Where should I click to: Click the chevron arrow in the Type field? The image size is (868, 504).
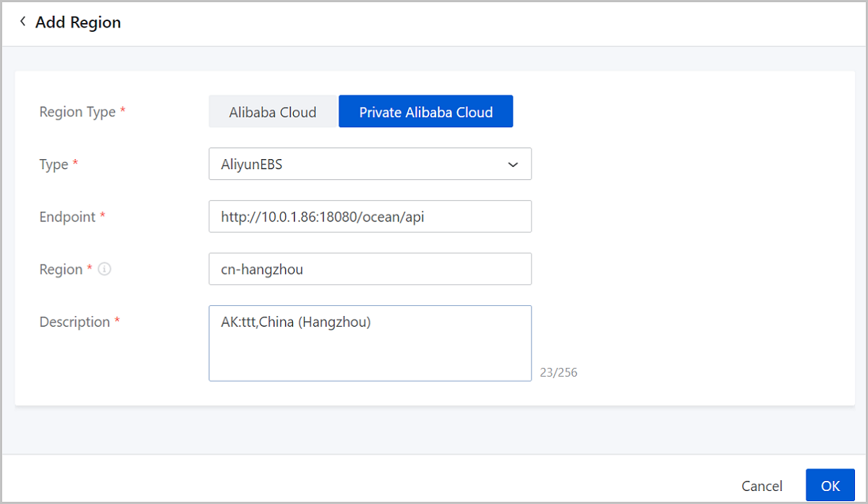513,165
